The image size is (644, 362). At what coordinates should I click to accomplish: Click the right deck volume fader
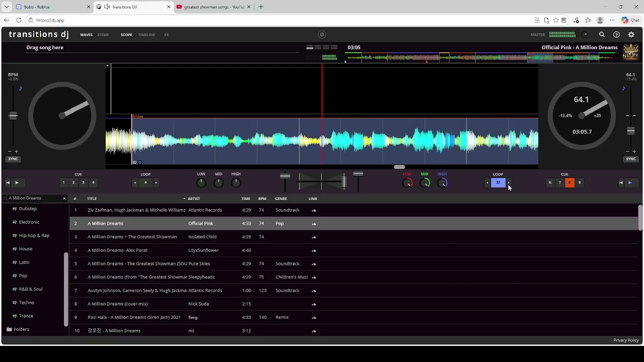point(358,174)
